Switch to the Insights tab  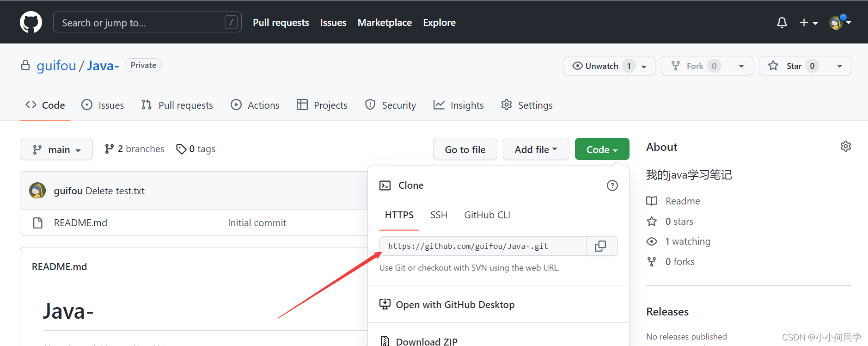[458, 105]
